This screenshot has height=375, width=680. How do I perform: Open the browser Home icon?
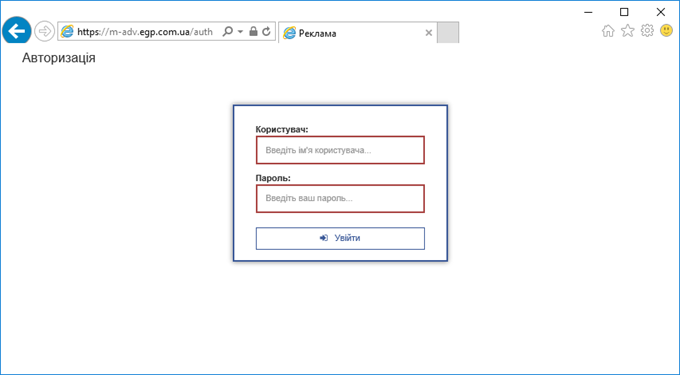pos(608,31)
